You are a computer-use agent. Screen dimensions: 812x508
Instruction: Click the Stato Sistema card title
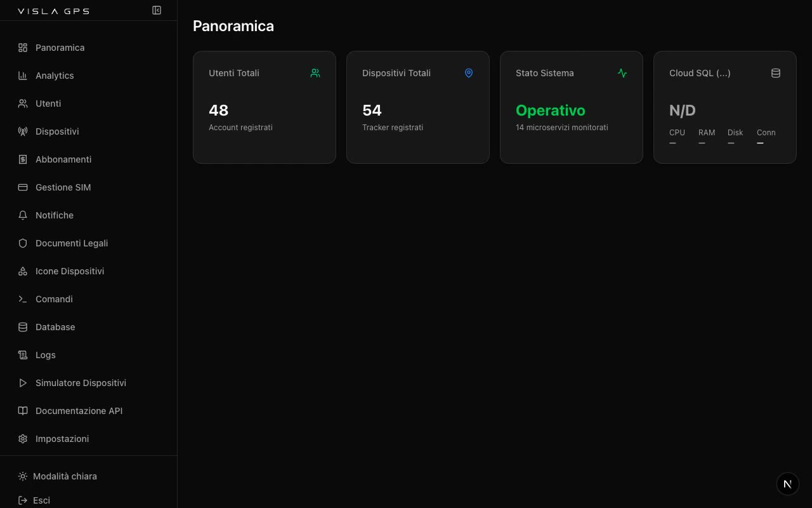545,73
